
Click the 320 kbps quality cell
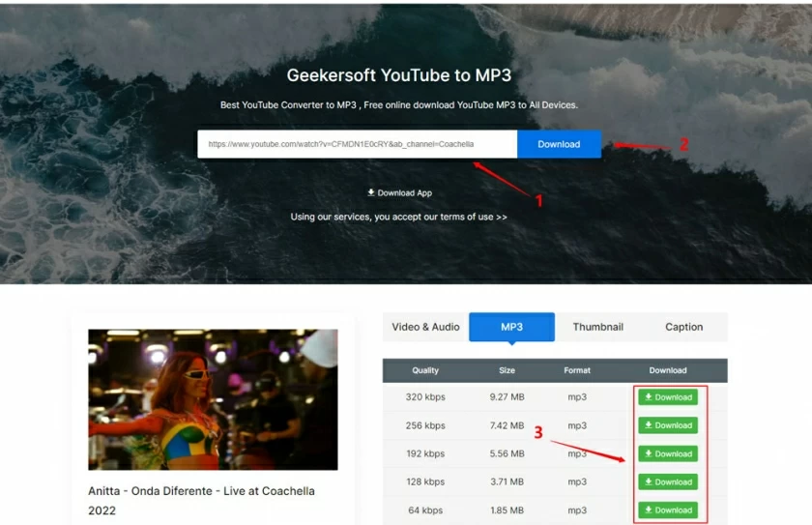(425, 397)
